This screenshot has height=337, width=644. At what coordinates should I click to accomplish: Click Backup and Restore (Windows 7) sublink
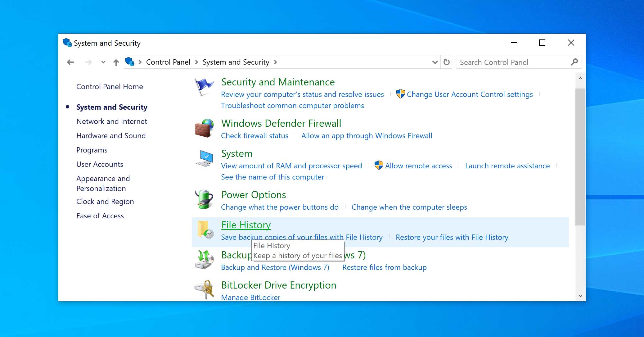(x=275, y=267)
